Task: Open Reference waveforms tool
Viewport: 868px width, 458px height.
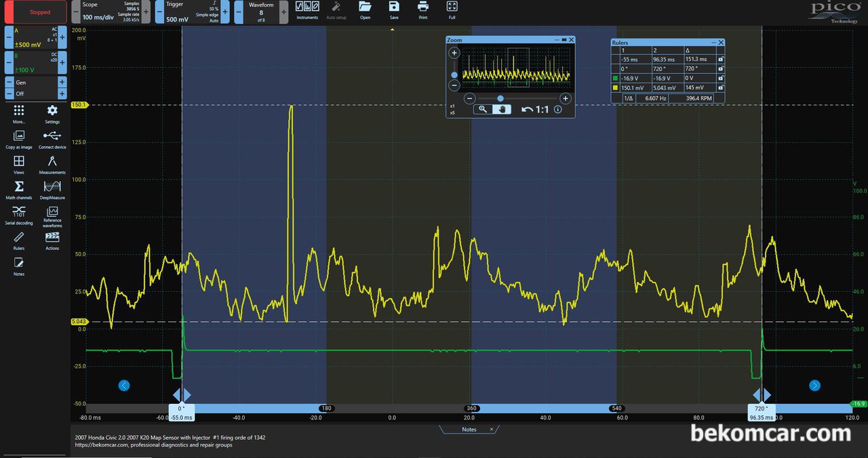Action: click(x=52, y=217)
